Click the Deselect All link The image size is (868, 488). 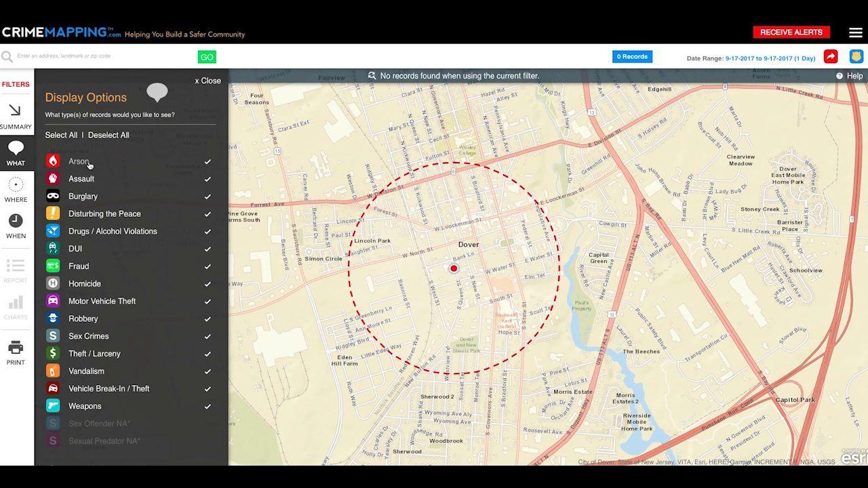click(x=108, y=135)
